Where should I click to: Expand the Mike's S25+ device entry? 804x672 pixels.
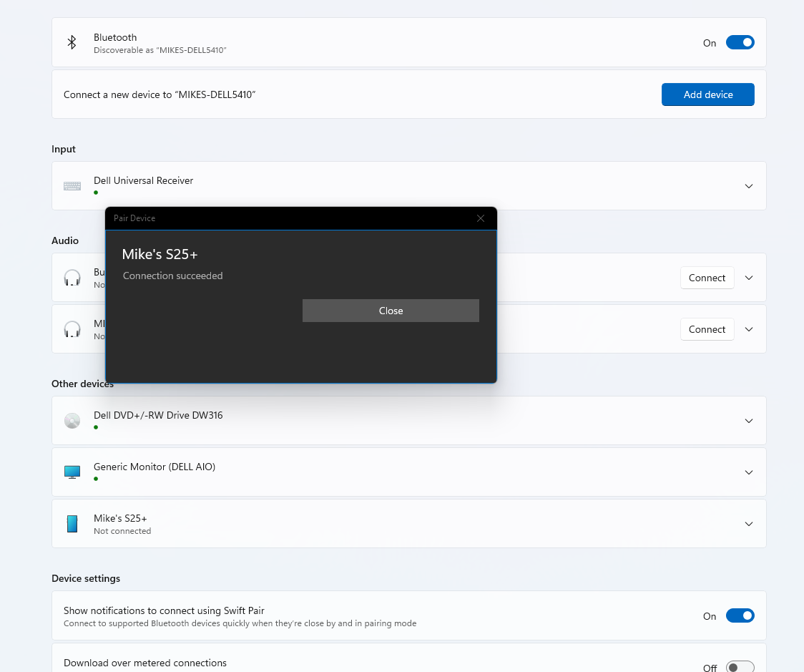coord(749,524)
